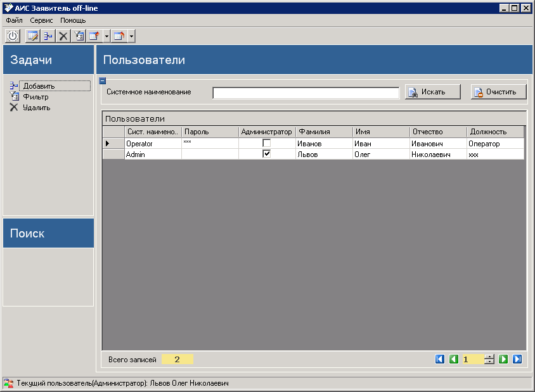The width and height of the screenshot is (535, 392).
Task: Collapse the search filter panel
Action: [x=102, y=81]
